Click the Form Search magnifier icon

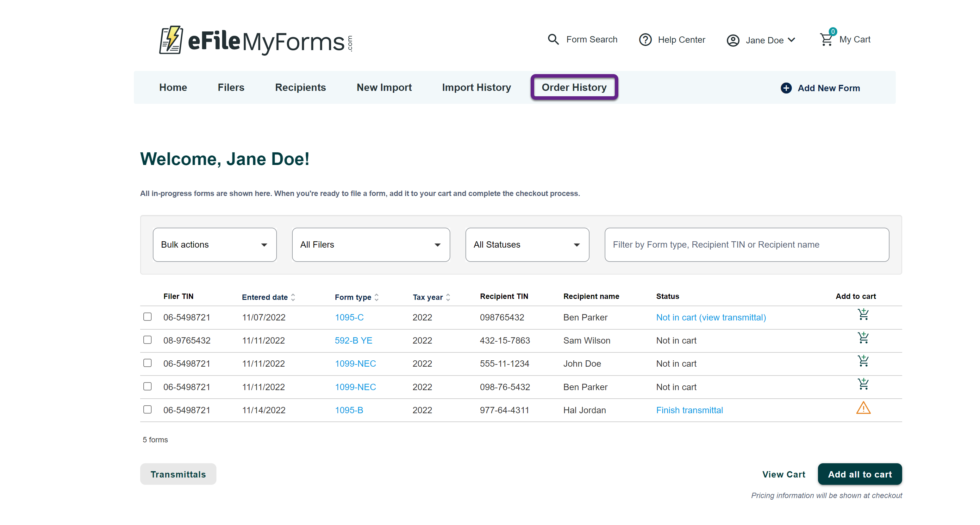(553, 40)
